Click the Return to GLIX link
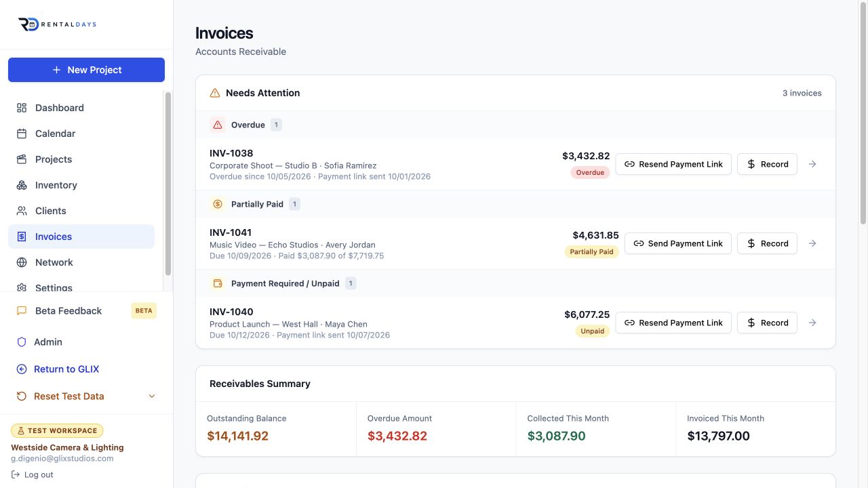This screenshot has height=488, width=868. tap(86, 369)
